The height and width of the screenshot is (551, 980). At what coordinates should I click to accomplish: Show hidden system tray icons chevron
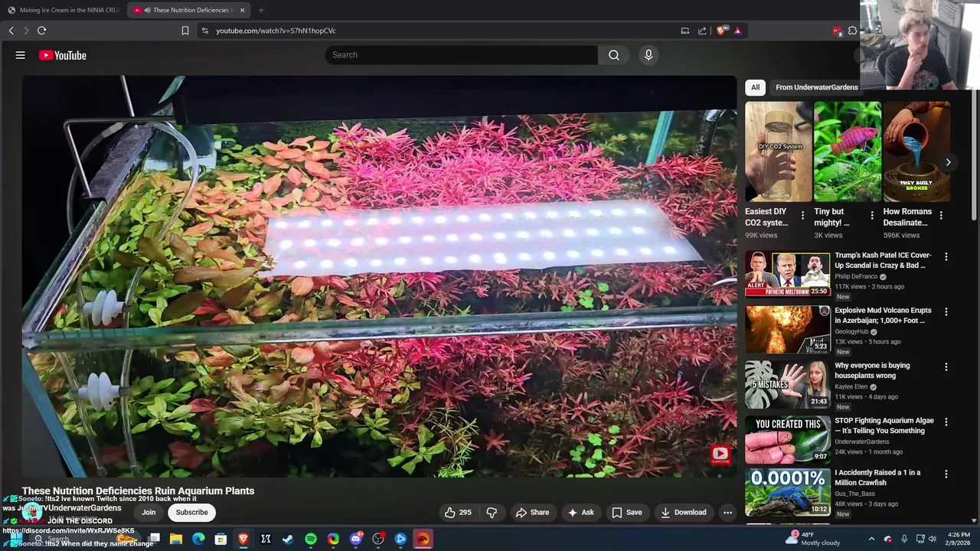(x=871, y=539)
